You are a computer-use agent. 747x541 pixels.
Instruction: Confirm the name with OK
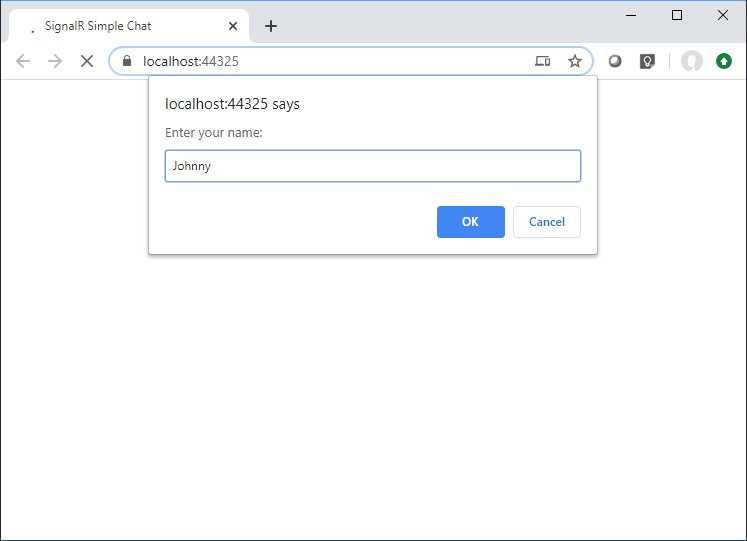[471, 222]
